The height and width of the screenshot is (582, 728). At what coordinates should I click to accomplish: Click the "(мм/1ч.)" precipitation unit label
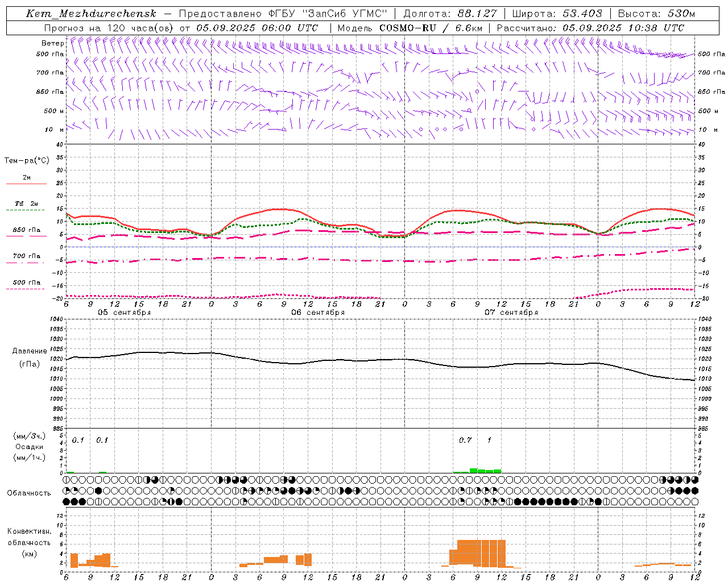29,458
